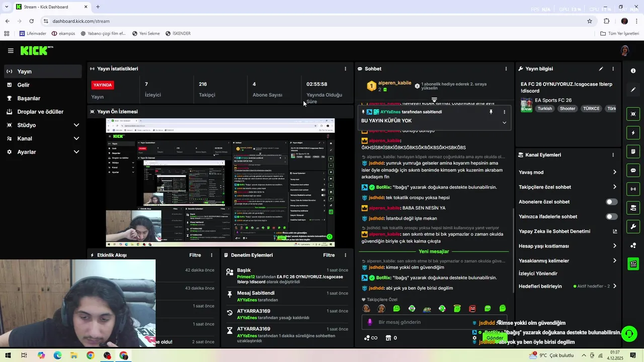Click the document note icon in the right rail
Image resolution: width=644 pixels, height=362 pixels.
click(x=633, y=151)
